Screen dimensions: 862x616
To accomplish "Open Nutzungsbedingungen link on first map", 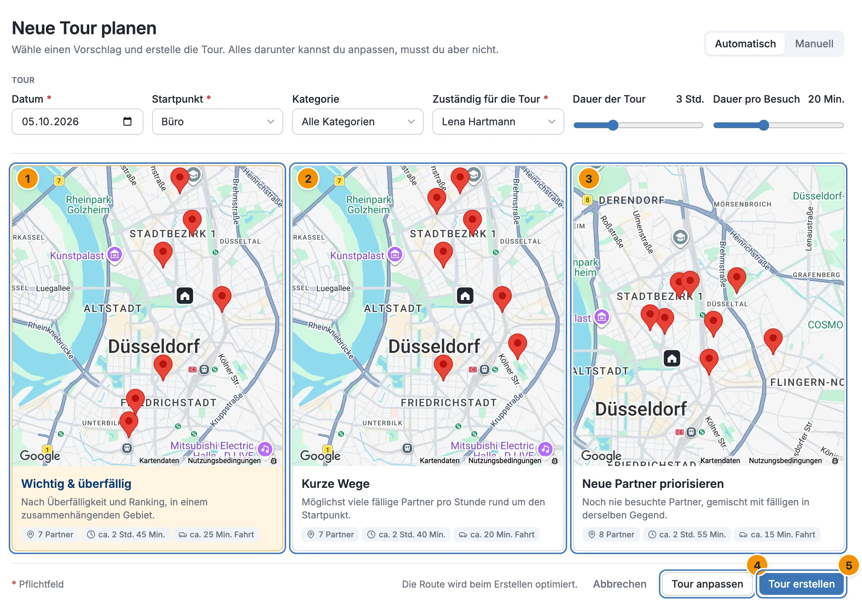I will coord(224,461).
